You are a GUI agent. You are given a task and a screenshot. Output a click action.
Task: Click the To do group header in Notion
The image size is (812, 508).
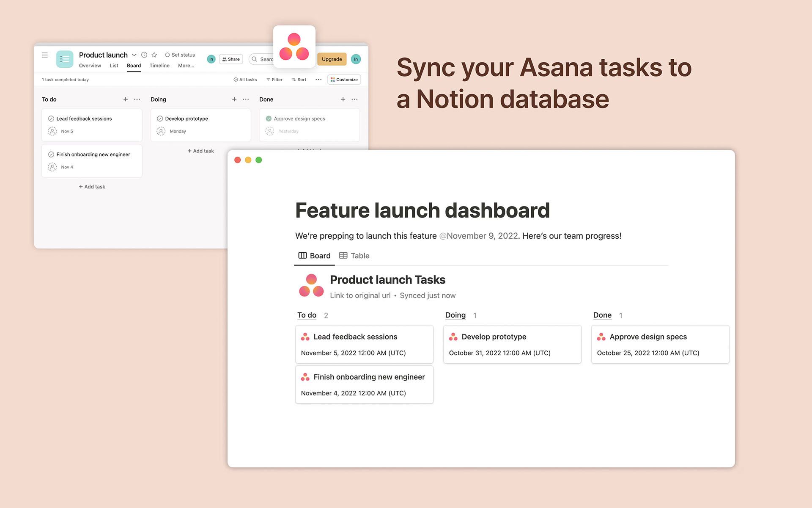coord(307,315)
